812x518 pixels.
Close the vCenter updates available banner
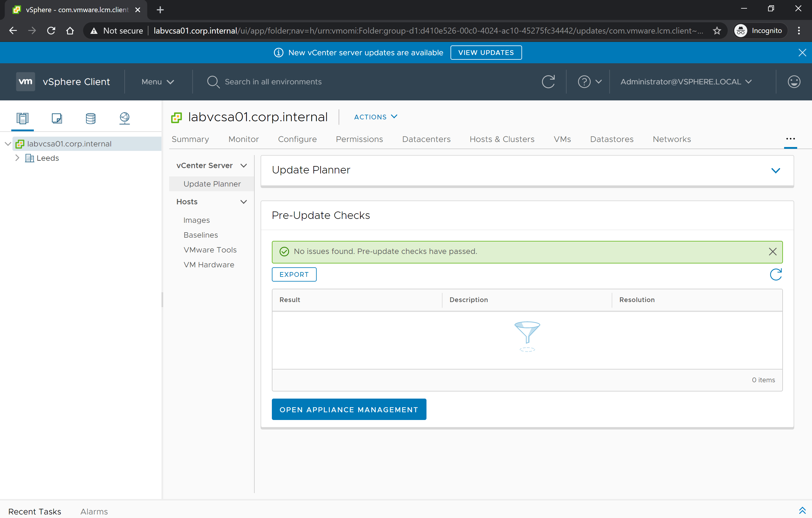(x=802, y=53)
